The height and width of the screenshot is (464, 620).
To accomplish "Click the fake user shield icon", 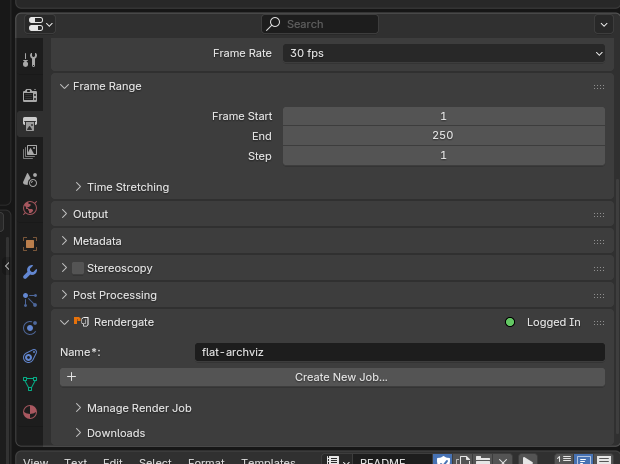I will coord(442,460).
